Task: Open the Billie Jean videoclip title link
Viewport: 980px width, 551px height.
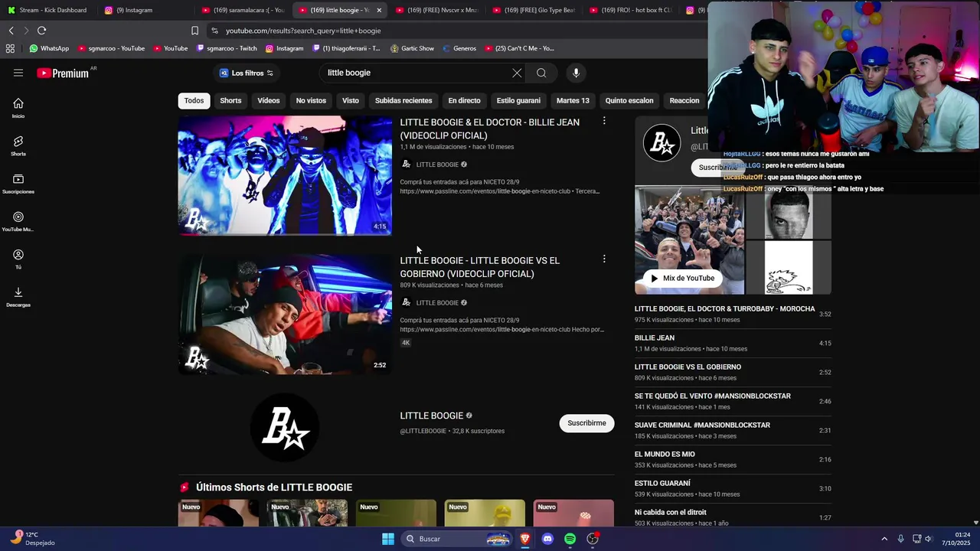Action: (489, 129)
